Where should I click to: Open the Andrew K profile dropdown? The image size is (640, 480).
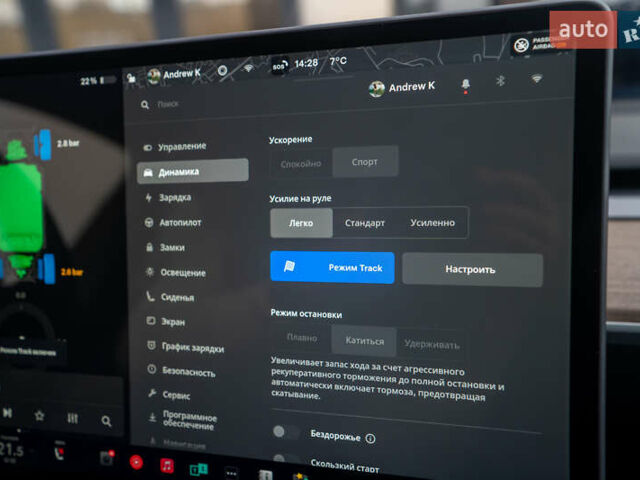coord(401,88)
